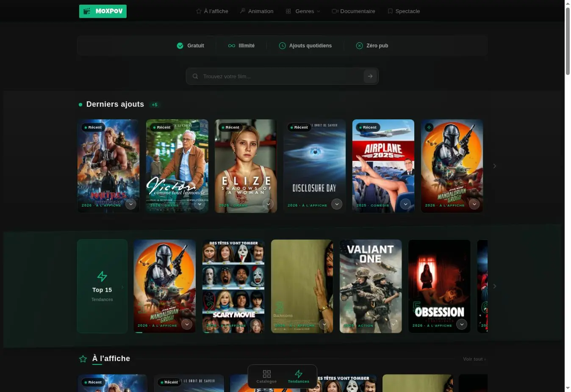
Task: Click the Top 15 Tendances card
Action: point(102,286)
